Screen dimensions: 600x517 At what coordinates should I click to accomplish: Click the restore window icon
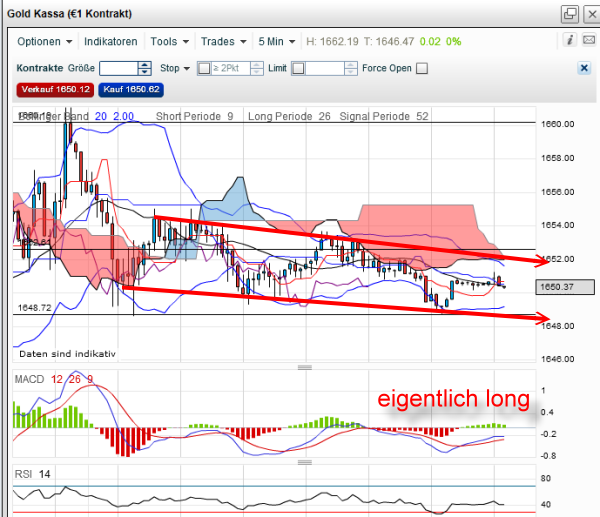[x=570, y=14]
